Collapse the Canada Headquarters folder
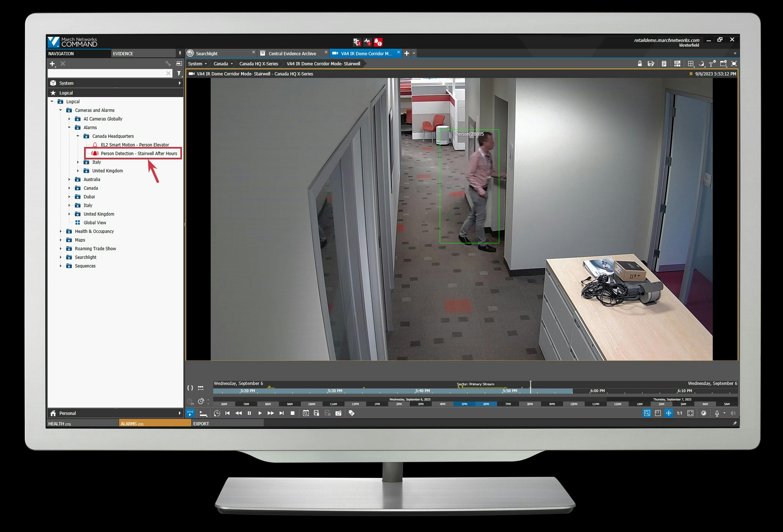This screenshot has width=783, height=532. coord(78,136)
